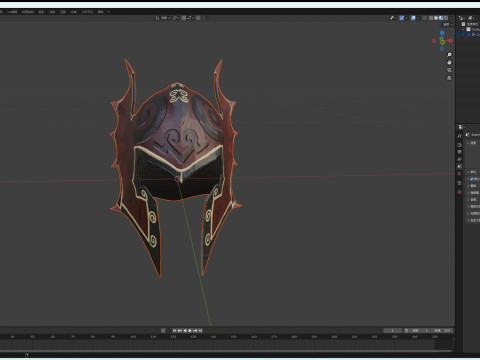Switch viewport shading to material preview

[441, 18]
